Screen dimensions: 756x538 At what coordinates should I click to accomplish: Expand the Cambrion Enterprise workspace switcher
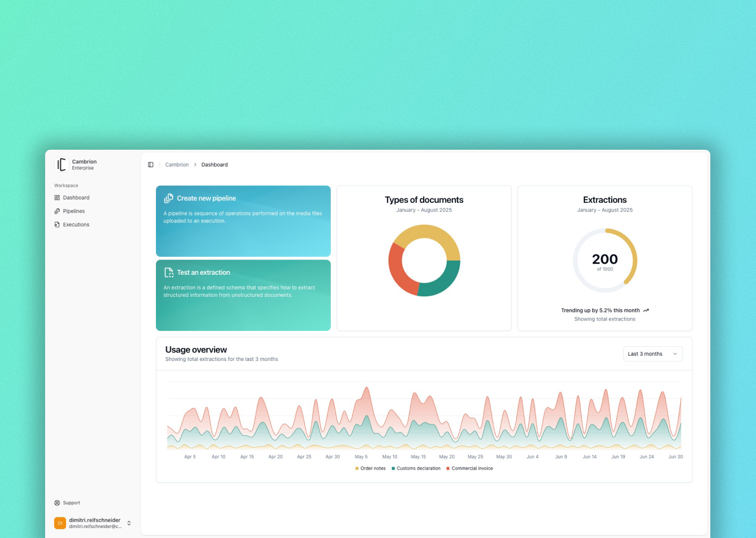[x=84, y=164]
